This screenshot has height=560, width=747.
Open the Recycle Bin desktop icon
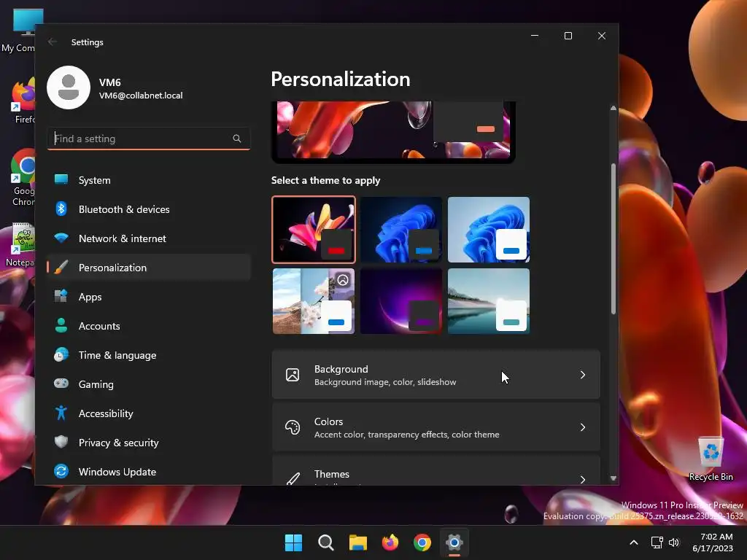click(x=711, y=459)
